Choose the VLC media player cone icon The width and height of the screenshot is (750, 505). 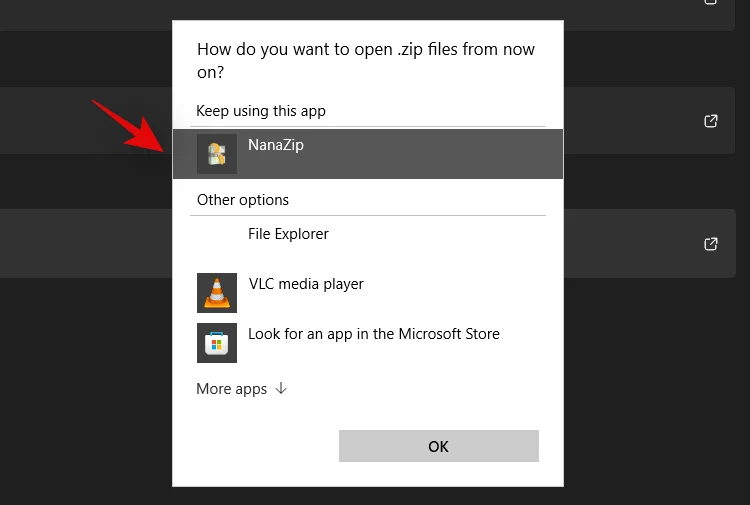(217, 293)
